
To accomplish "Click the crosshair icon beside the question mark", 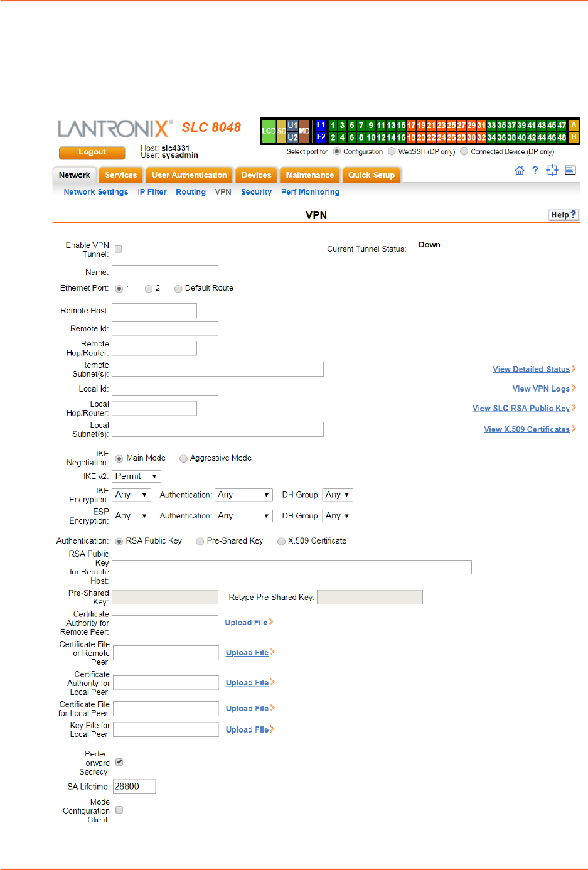I will (x=552, y=171).
